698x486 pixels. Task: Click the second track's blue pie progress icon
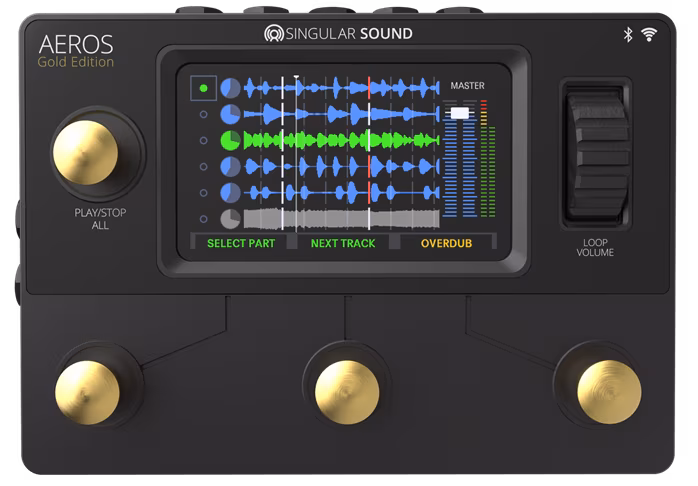tap(231, 114)
